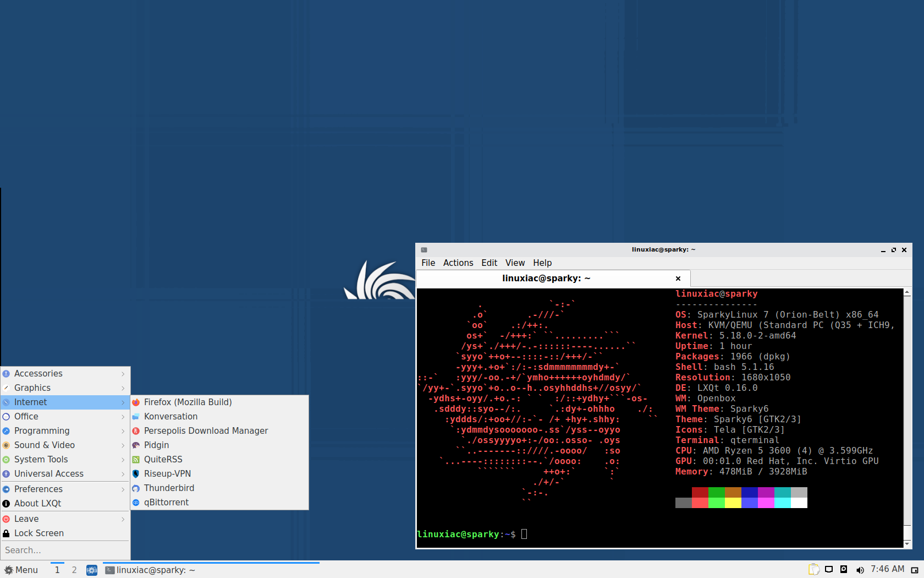Viewport: 924px width, 578px height.
Task: Click the QuiteRSS feed icon
Action: coord(136,460)
